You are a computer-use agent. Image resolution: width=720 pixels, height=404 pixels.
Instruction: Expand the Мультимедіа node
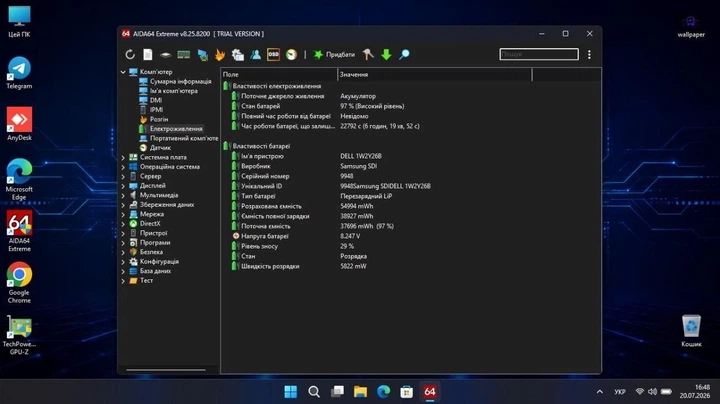[x=123, y=195]
